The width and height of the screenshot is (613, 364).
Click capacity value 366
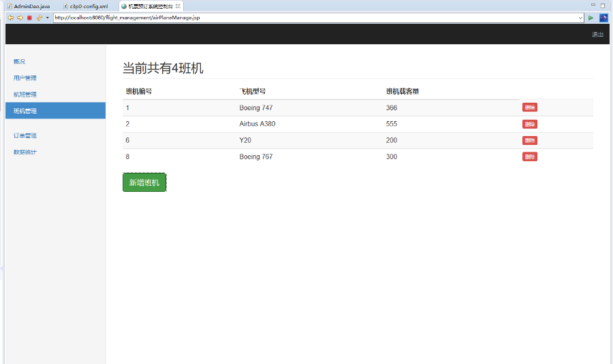pos(392,107)
